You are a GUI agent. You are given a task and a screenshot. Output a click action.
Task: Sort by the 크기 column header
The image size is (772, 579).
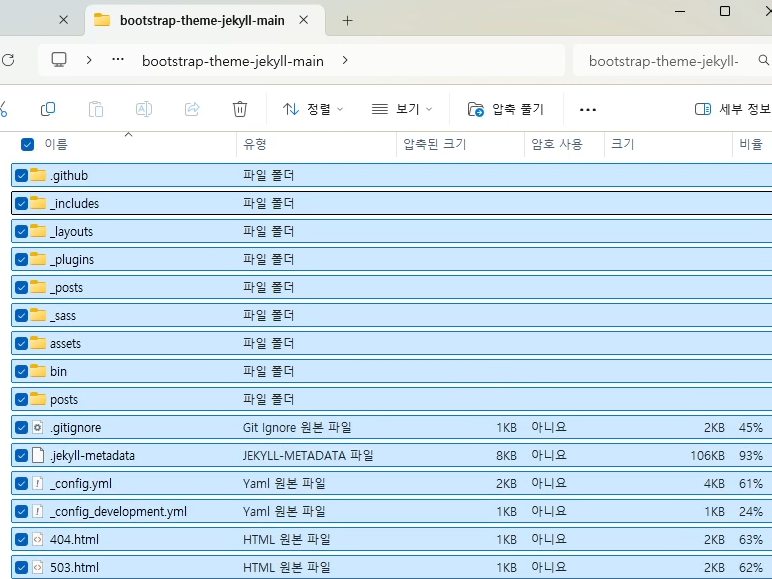pos(622,144)
